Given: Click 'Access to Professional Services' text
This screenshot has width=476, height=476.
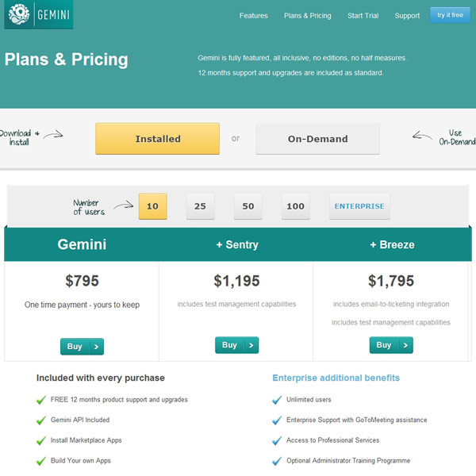Looking at the screenshot, I should point(332,440).
